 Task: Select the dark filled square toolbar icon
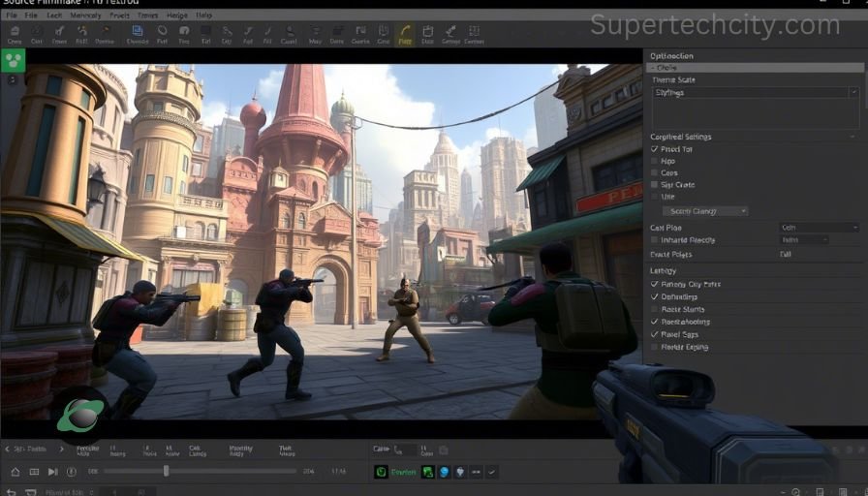205,30
